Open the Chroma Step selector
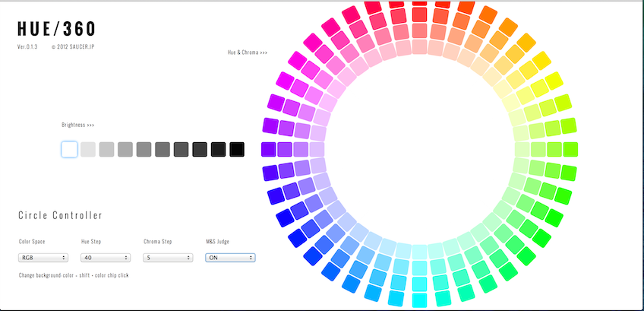Image resolution: width=644 pixels, height=311 pixels. click(x=168, y=258)
